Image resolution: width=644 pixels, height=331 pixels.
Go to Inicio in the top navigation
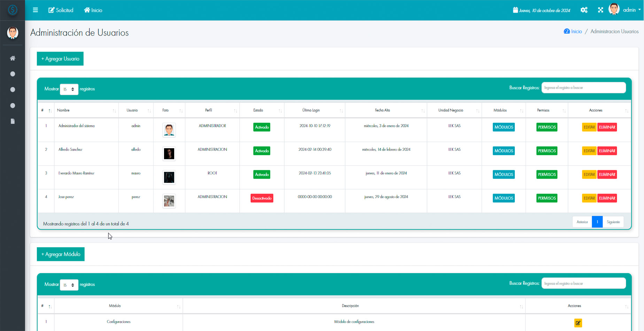click(93, 10)
